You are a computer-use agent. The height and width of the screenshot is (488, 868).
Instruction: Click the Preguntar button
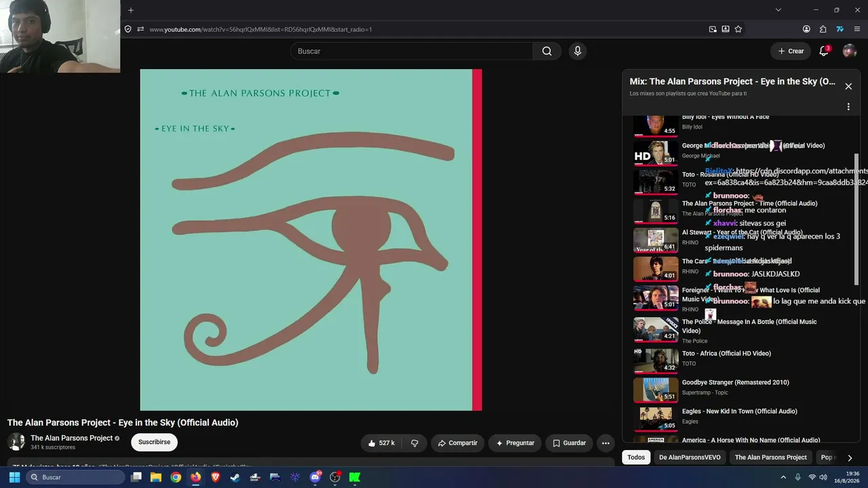515,443
